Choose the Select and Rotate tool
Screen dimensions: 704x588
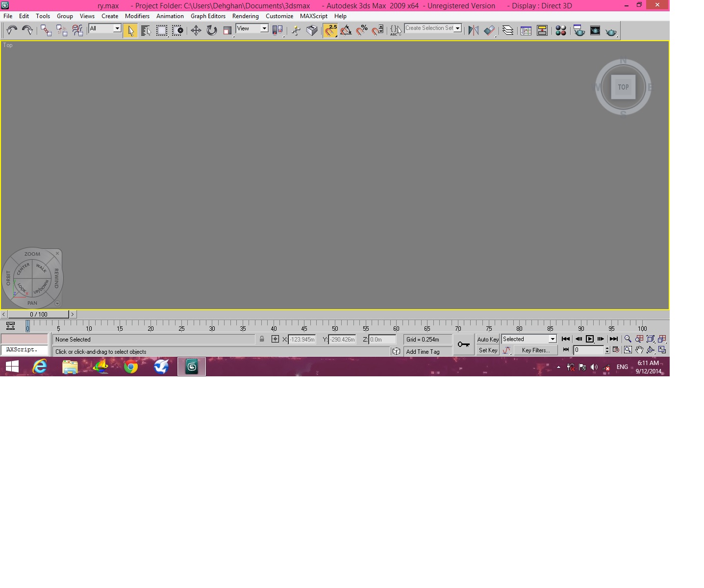[x=212, y=30]
